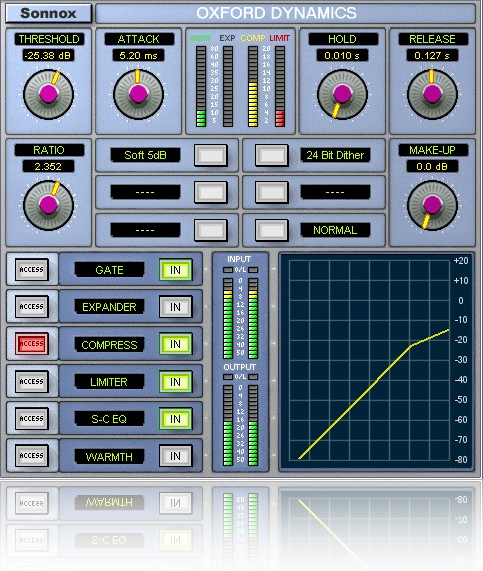Select the 0.127 s release value field
Screen dimensions: 483x571
(x=432, y=56)
